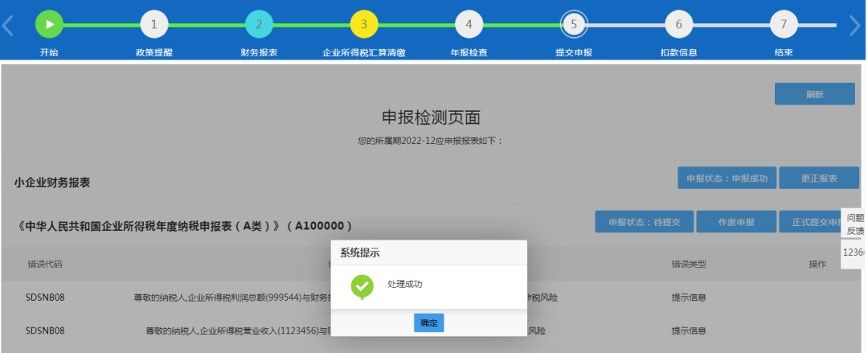Select step 5 提交申报 circle

[574, 24]
